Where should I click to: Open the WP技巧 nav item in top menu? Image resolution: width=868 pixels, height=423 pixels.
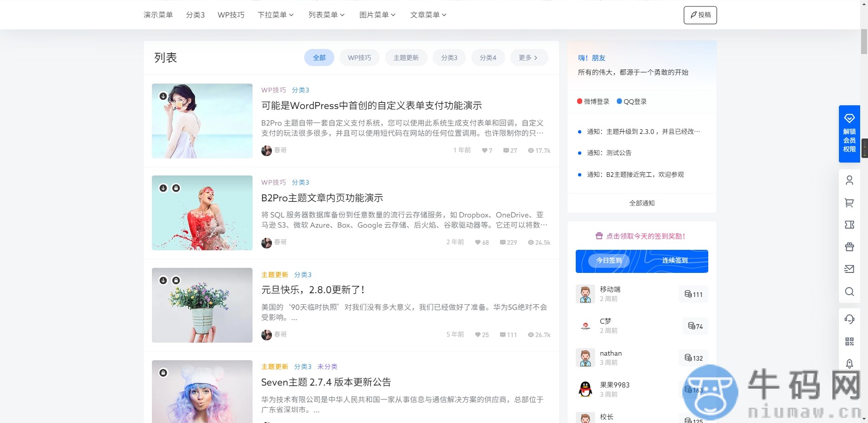(231, 15)
